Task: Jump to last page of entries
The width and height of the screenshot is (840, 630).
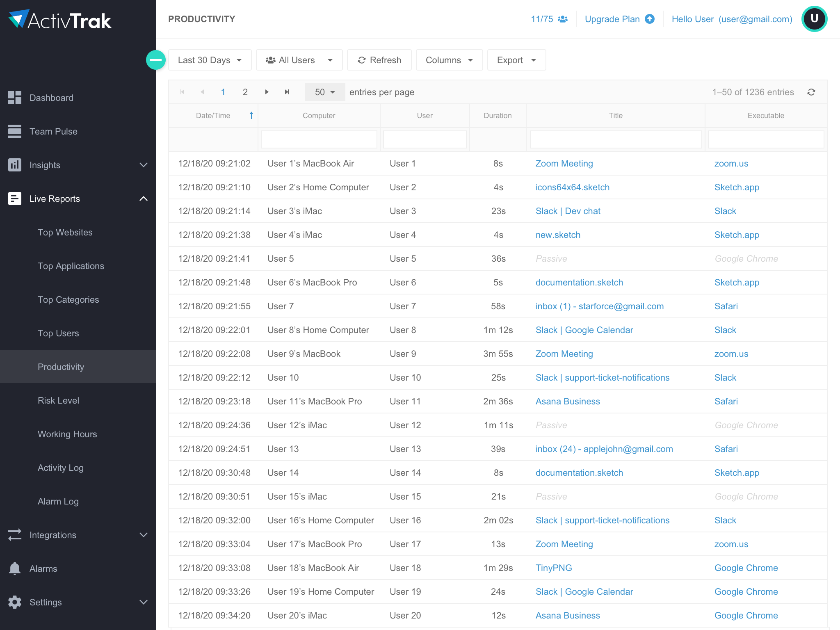Action: 287,92
